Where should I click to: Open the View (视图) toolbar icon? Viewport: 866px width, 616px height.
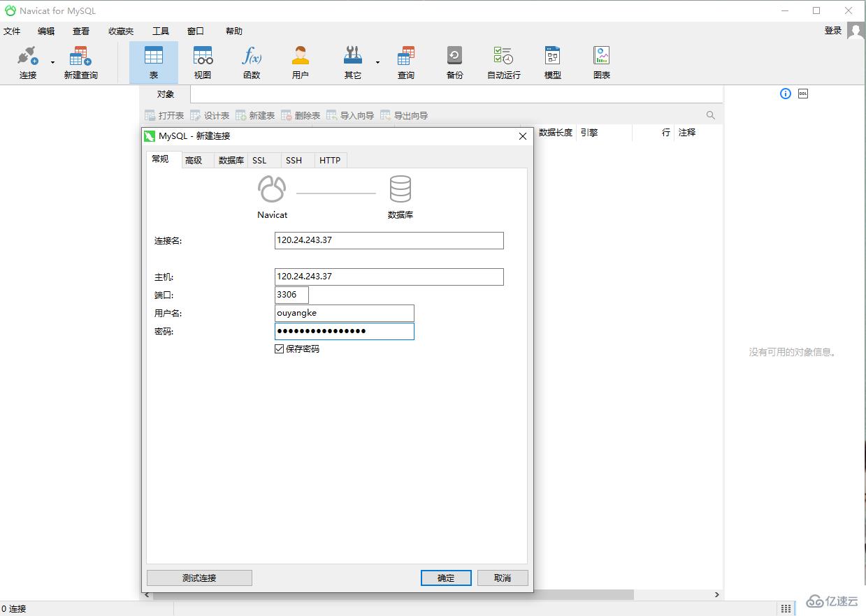tap(203, 63)
